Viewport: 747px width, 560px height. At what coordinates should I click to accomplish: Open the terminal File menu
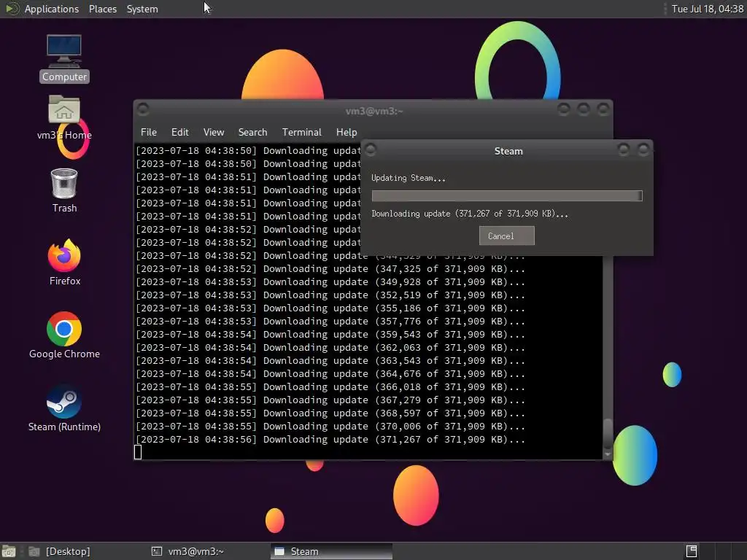(149, 133)
